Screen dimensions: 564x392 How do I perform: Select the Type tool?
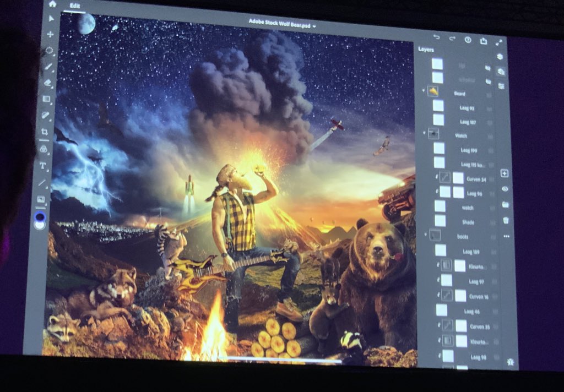pos(42,165)
